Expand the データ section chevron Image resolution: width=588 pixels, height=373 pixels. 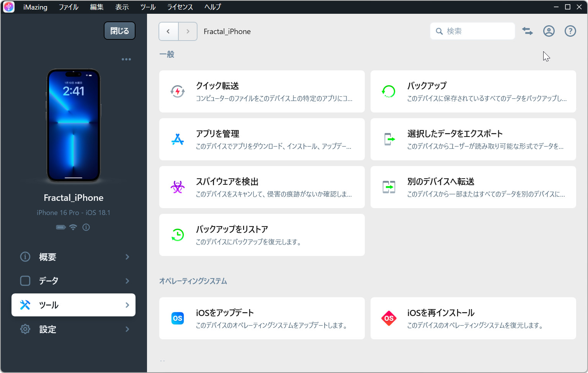(x=127, y=281)
